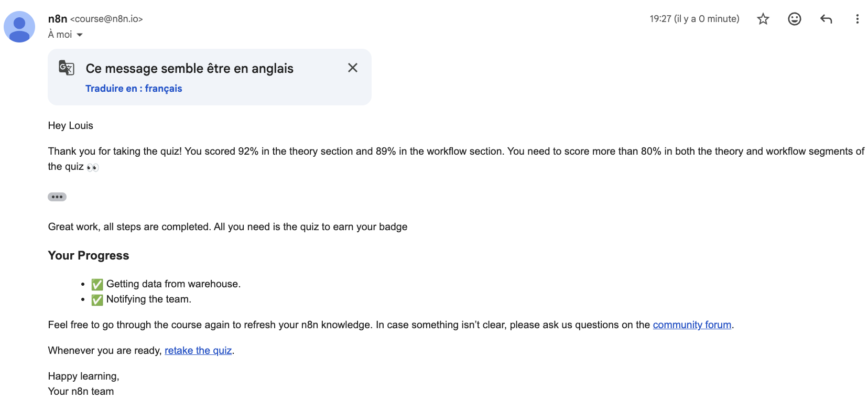This screenshot has width=868, height=410.
Task: Follow the 'retake the quiz' link
Action: 198,351
